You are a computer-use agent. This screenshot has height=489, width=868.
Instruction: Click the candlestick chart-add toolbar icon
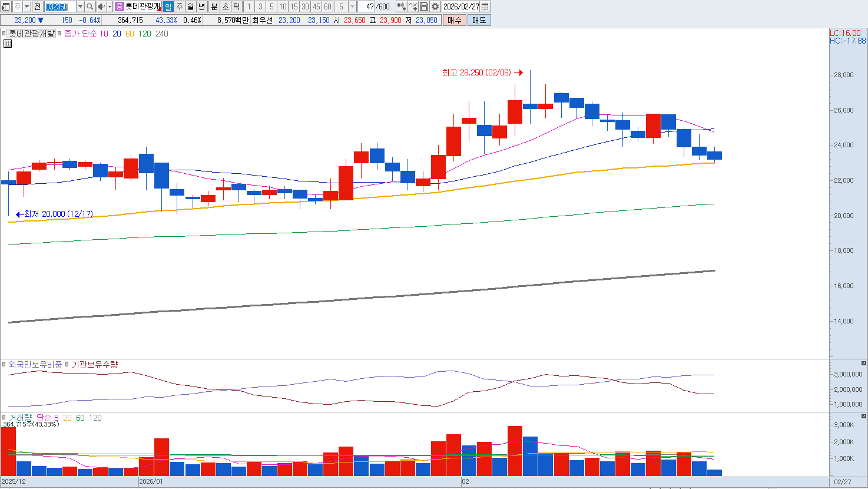(401, 6)
